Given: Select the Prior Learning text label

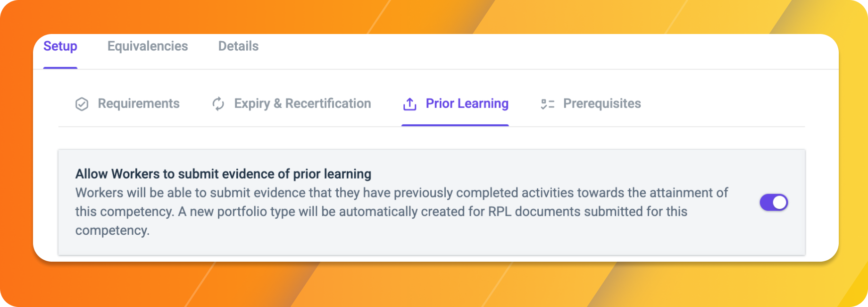Looking at the screenshot, I should [467, 103].
